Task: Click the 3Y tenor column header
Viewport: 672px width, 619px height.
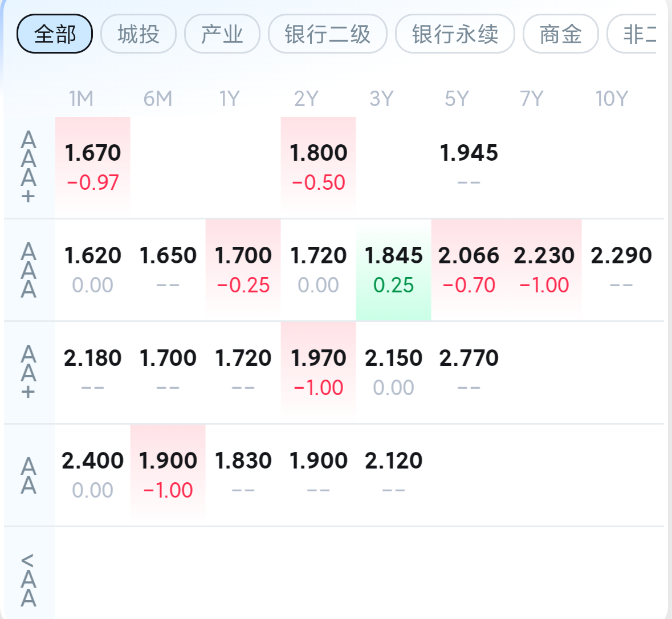Action: [381, 99]
